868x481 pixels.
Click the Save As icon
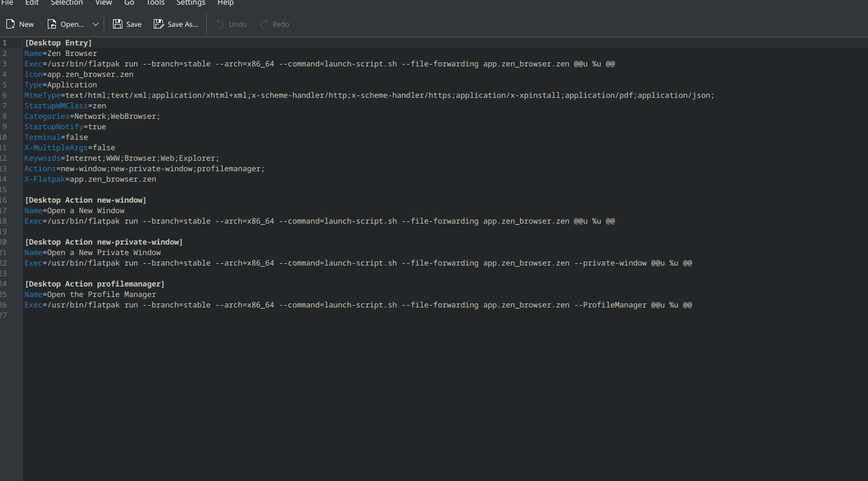(158, 24)
